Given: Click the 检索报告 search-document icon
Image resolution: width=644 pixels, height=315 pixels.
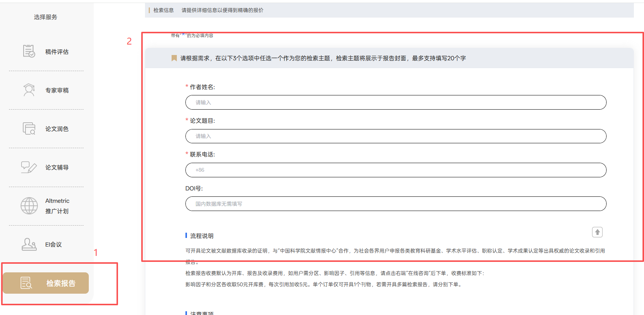Looking at the screenshot, I should (x=26, y=283).
